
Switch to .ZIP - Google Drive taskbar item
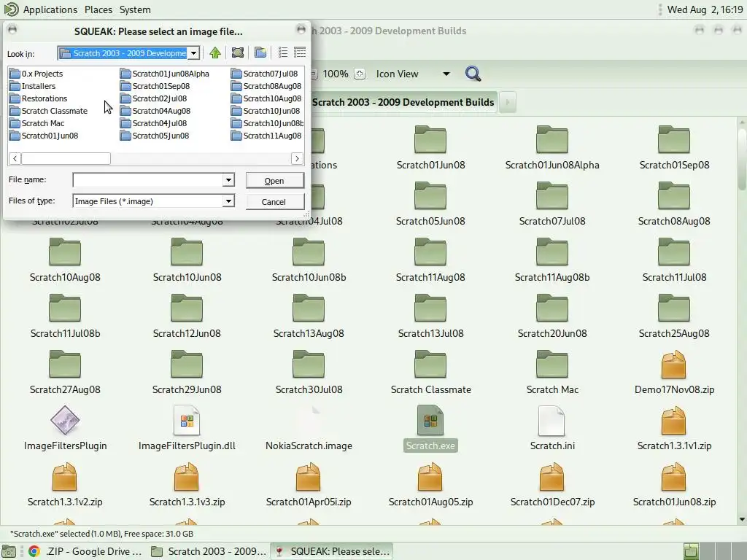tap(85, 551)
